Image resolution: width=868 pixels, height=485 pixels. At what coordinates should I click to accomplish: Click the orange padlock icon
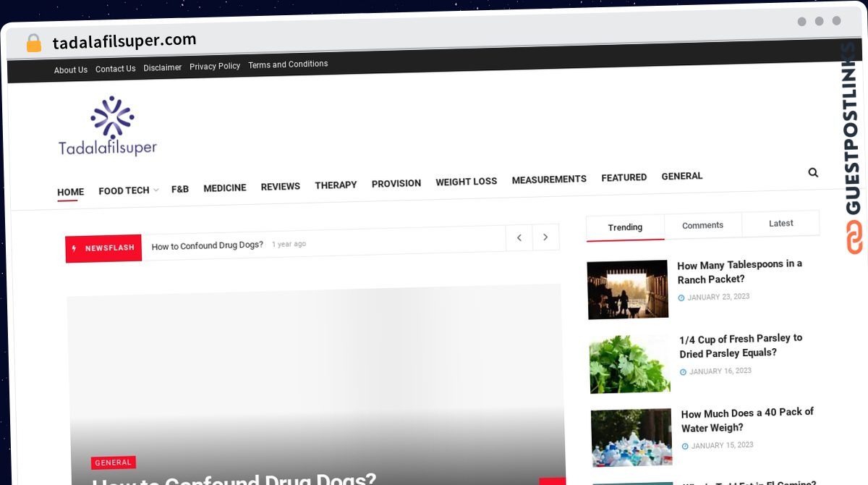pyautogui.click(x=33, y=43)
